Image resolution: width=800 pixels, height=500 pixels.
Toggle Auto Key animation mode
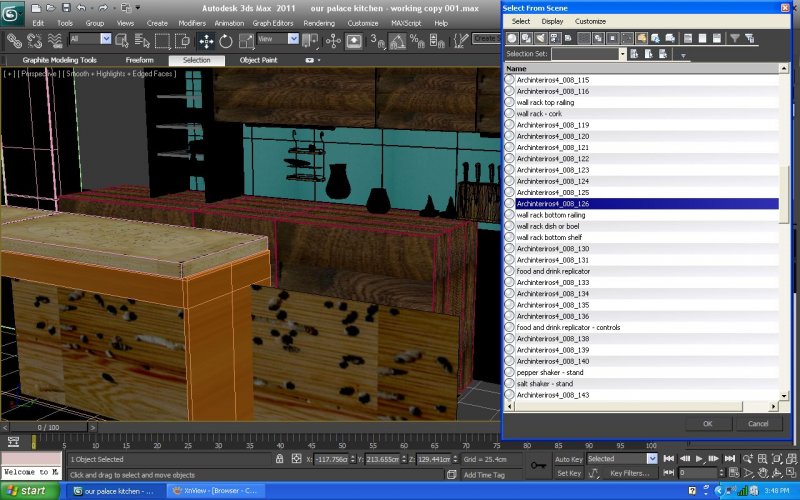pos(568,458)
